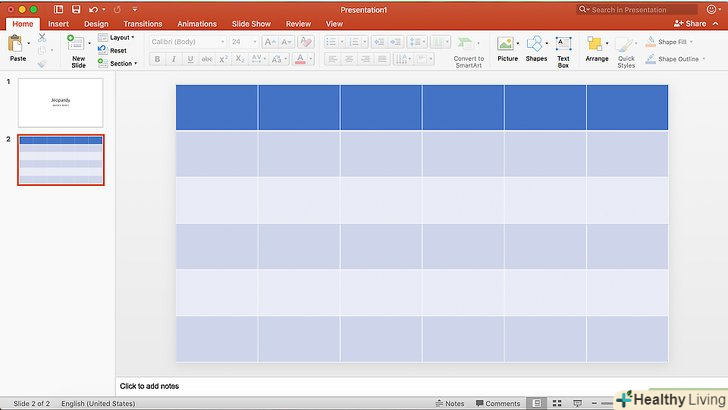
Task: Open the Section dropdown
Action: click(x=118, y=63)
